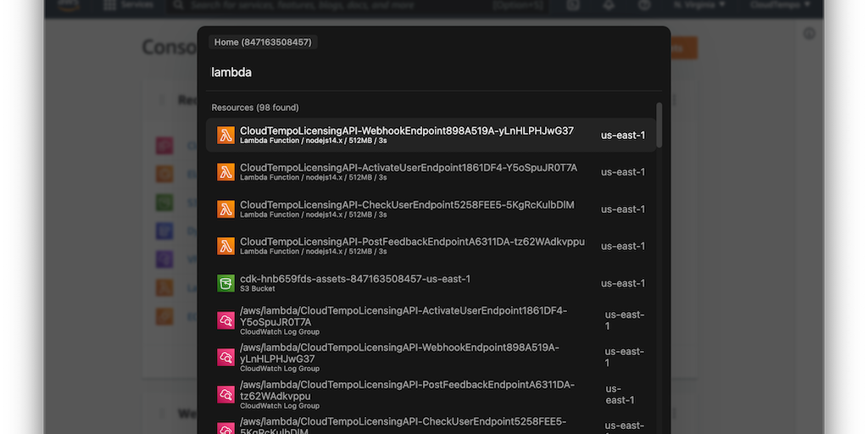Click the AWS console search bar
This screenshot has width=868, height=434.
[x=357, y=5]
